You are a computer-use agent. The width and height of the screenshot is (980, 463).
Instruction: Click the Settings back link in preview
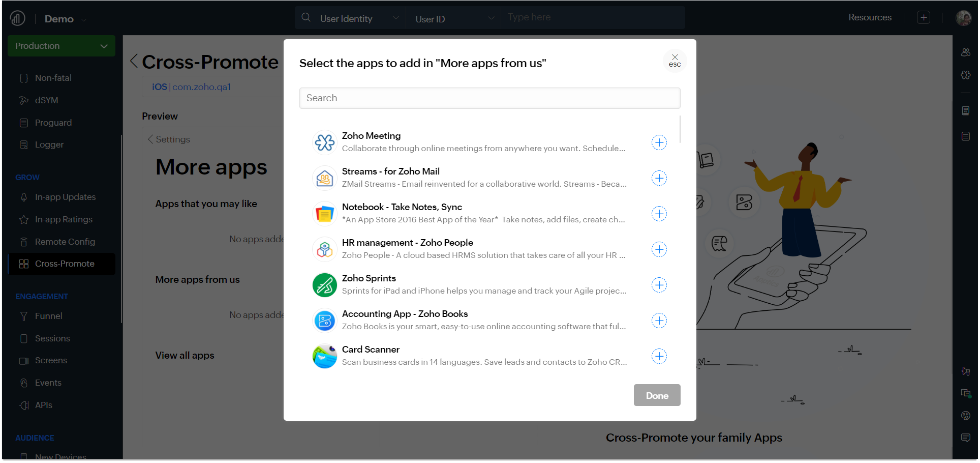(x=169, y=139)
